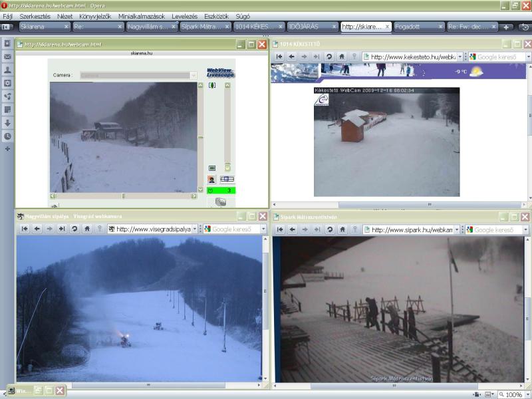Toggle the panel sidebar button left of tabs
This screenshot has width=532, height=399.
point(7,27)
